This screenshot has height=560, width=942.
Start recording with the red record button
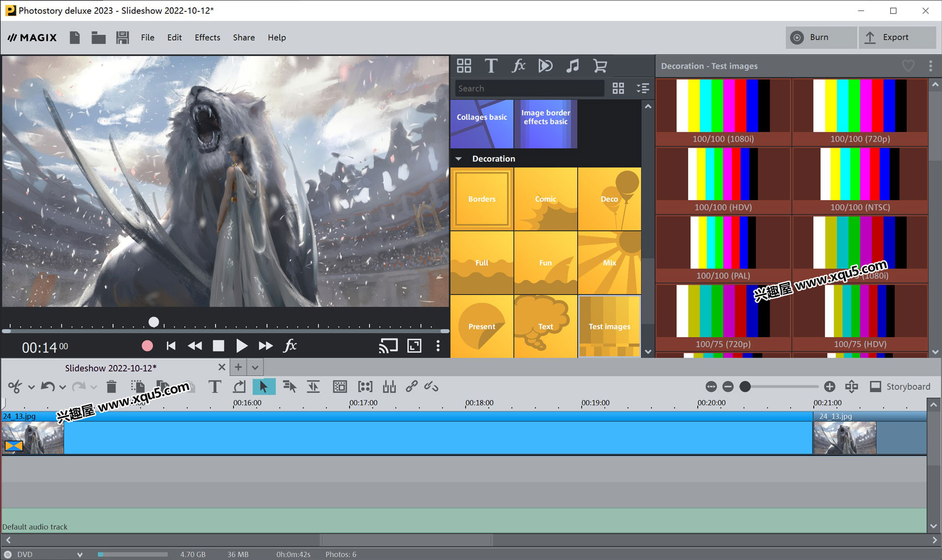pyautogui.click(x=147, y=346)
